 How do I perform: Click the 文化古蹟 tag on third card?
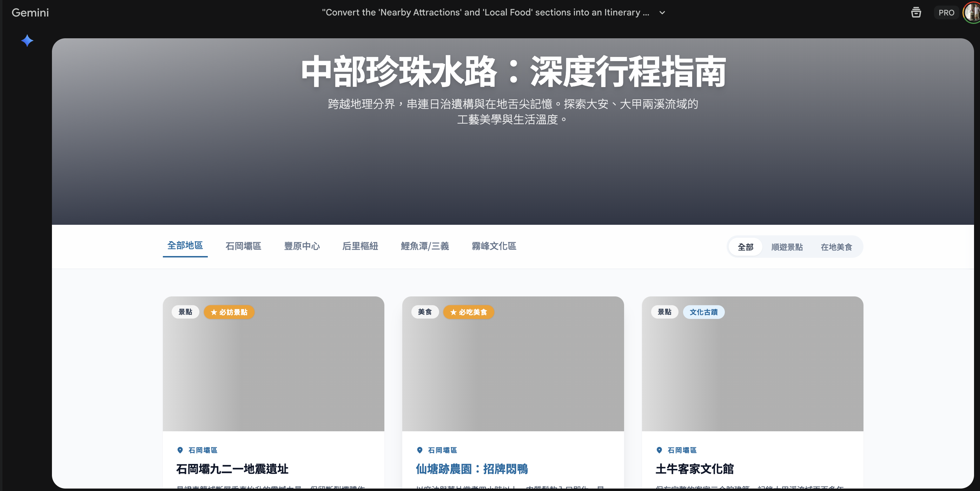(x=703, y=312)
